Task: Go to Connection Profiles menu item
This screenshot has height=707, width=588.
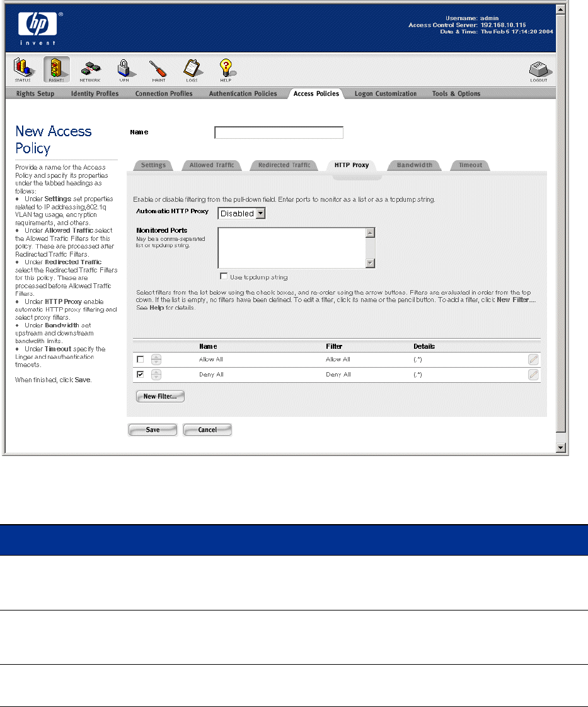Action: pyautogui.click(x=164, y=94)
